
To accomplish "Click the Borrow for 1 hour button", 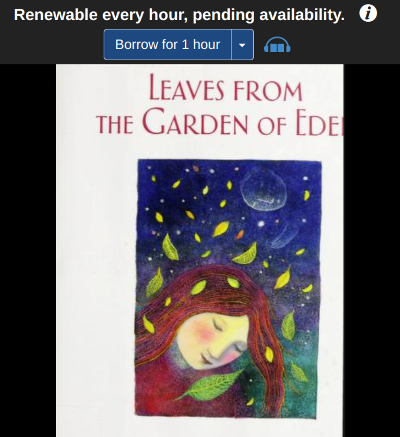I will tap(168, 45).
